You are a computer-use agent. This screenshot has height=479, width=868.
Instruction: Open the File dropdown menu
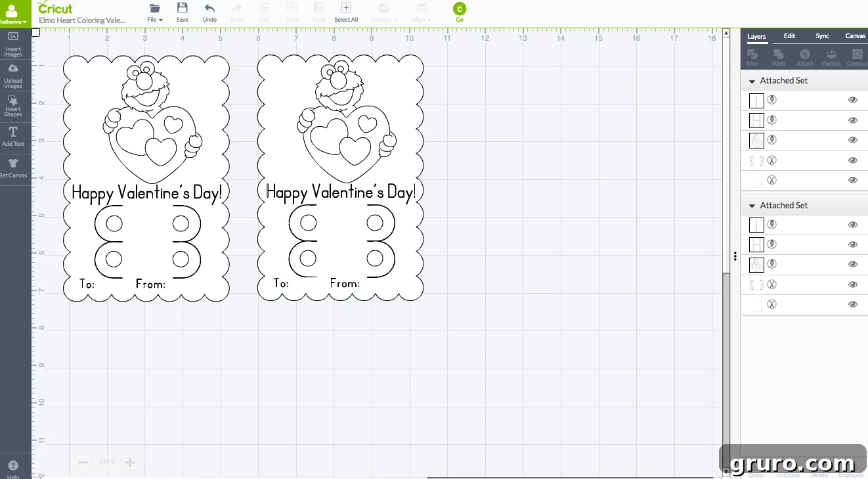point(155,12)
